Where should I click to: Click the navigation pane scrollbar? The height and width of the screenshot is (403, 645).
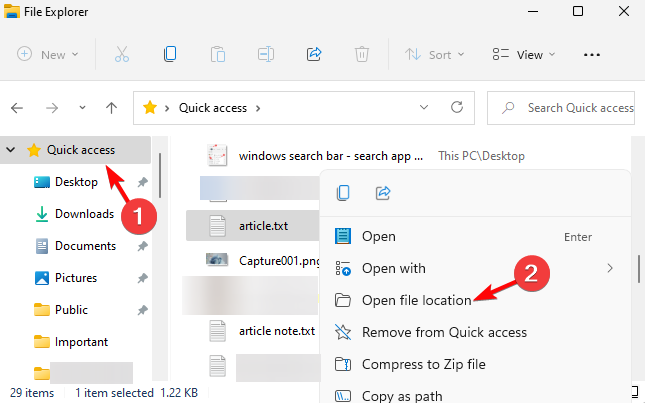click(160, 176)
